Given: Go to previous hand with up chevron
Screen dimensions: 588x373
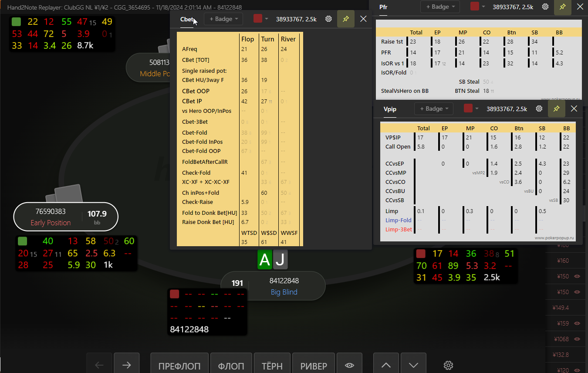Looking at the screenshot, I should point(386,365).
